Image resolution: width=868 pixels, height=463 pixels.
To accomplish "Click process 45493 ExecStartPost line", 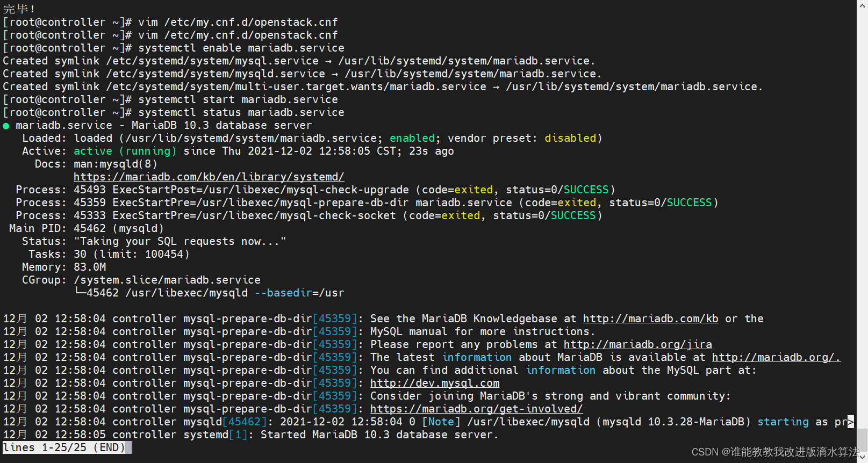I will (315, 190).
